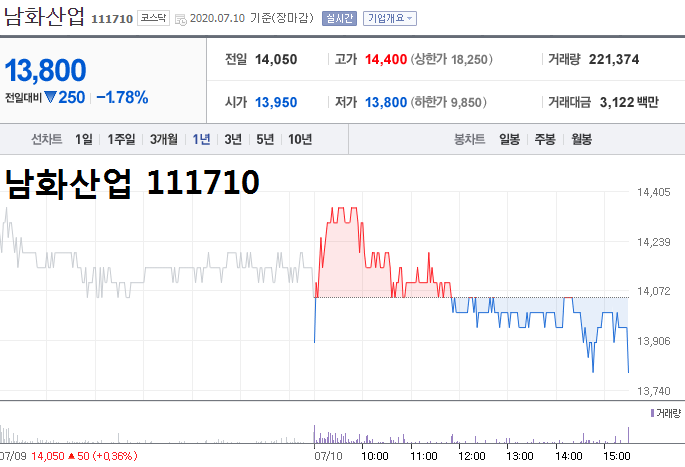
Task: Show the 3년 chart period
Action: click(233, 139)
